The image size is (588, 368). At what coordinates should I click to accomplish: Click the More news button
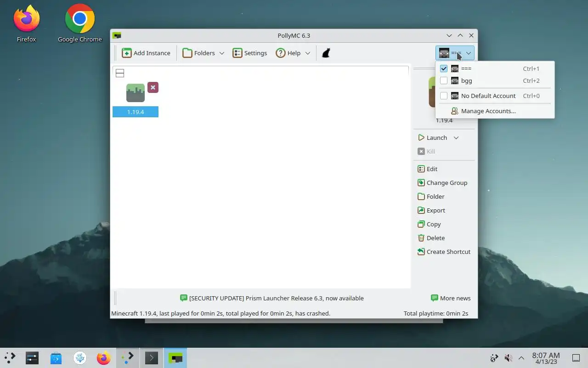451,298
